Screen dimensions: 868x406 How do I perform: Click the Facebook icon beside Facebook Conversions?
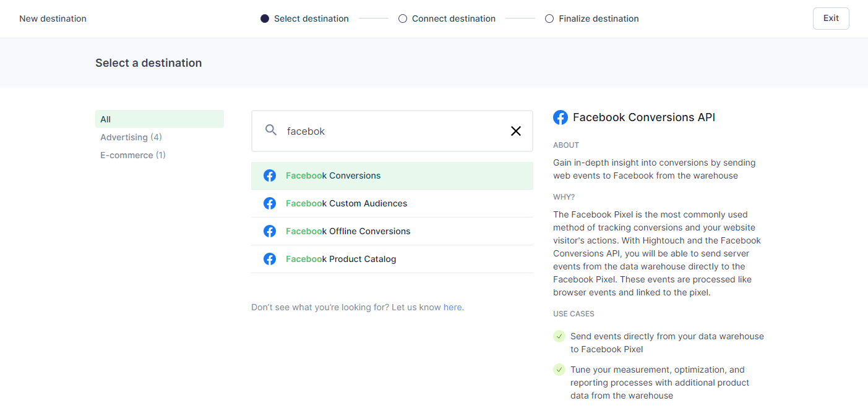click(270, 176)
